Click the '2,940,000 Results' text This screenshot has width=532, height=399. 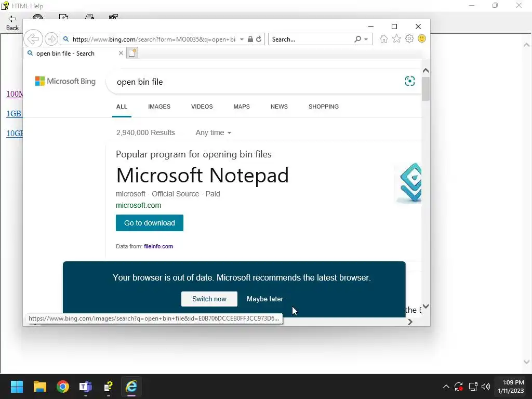coord(145,132)
